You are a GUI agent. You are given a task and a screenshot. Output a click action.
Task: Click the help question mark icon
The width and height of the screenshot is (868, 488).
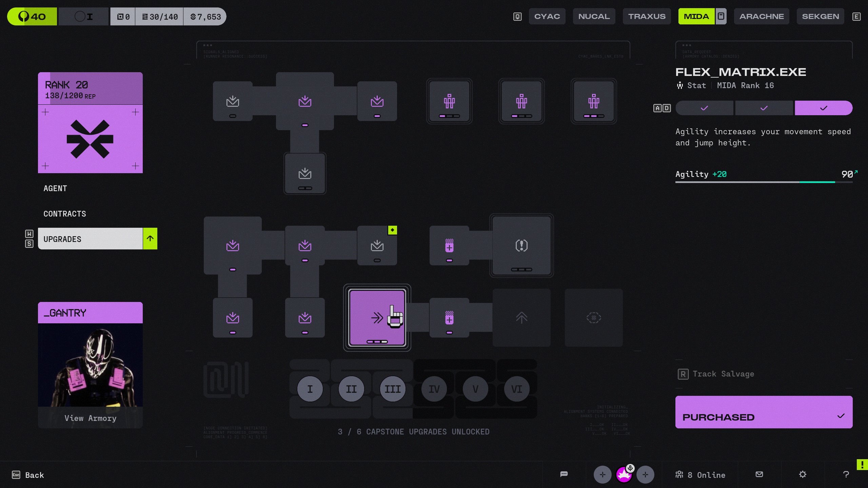[x=846, y=474]
